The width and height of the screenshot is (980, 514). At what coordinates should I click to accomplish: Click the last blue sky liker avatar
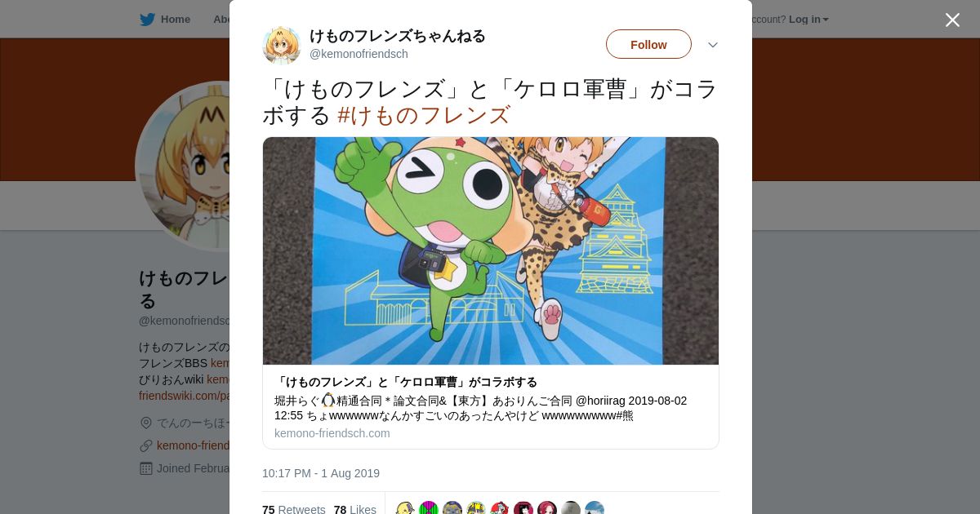595,509
